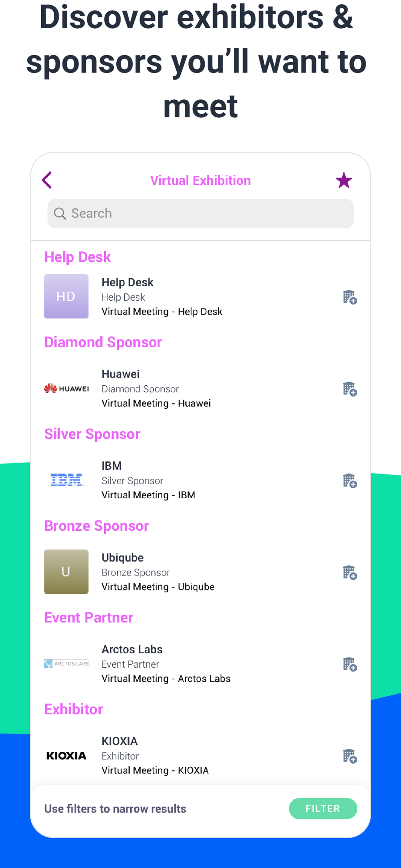401x868 pixels.
Task: Open Virtual Meeting - Huawei link
Action: click(156, 403)
